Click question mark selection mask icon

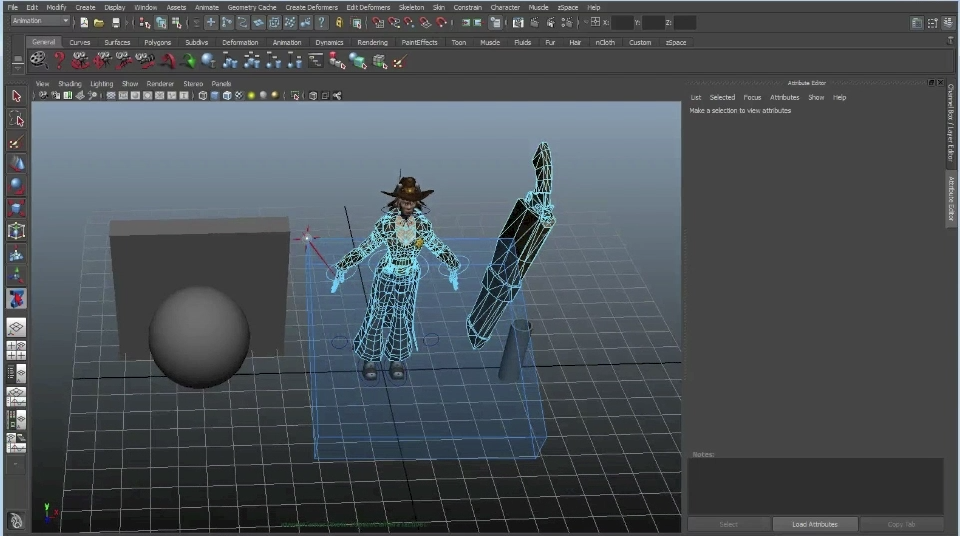pyautogui.click(x=321, y=23)
